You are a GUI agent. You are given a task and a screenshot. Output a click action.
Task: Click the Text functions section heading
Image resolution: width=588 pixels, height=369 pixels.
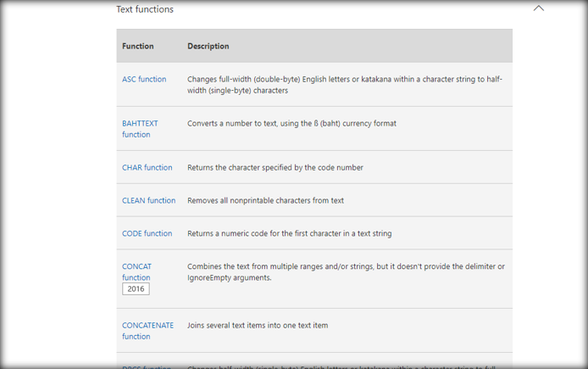coord(145,9)
